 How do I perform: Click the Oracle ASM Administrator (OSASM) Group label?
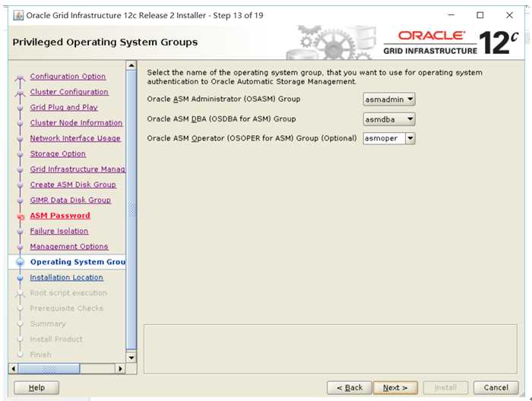[x=223, y=99]
